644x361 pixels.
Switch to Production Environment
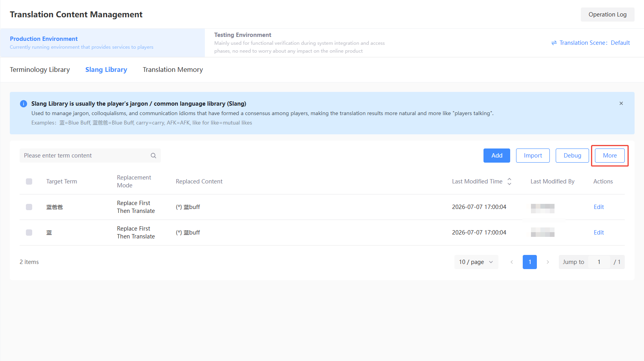[102, 43]
